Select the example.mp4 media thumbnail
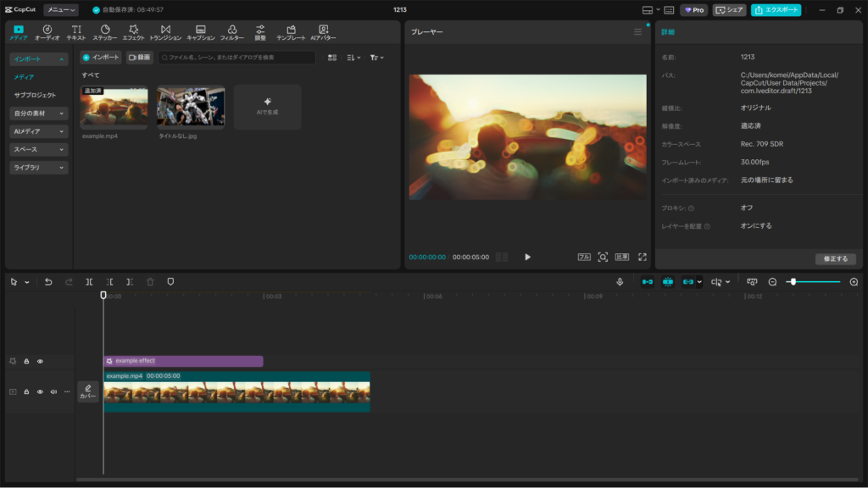 (x=114, y=108)
